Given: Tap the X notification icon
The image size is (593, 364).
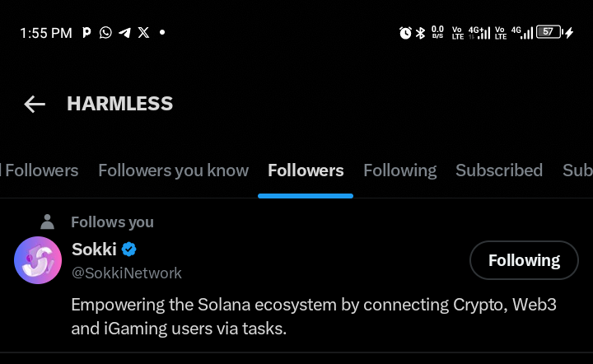Looking at the screenshot, I should tap(143, 32).
